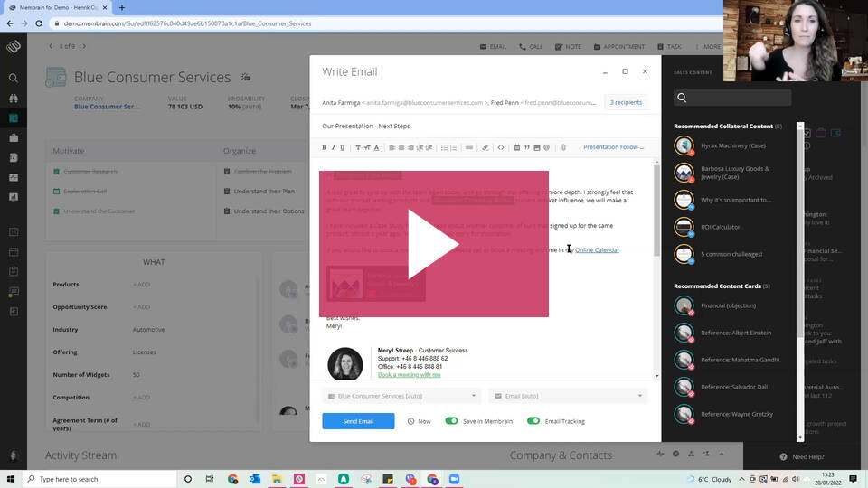Select the TASK action tab
Viewport: 868px width, 488px height.
coord(669,47)
